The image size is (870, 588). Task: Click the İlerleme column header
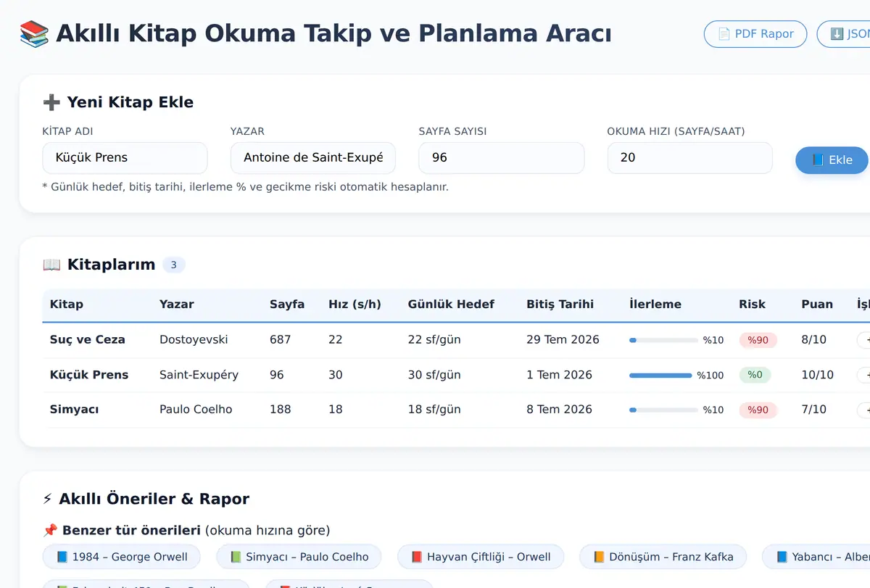coord(655,305)
